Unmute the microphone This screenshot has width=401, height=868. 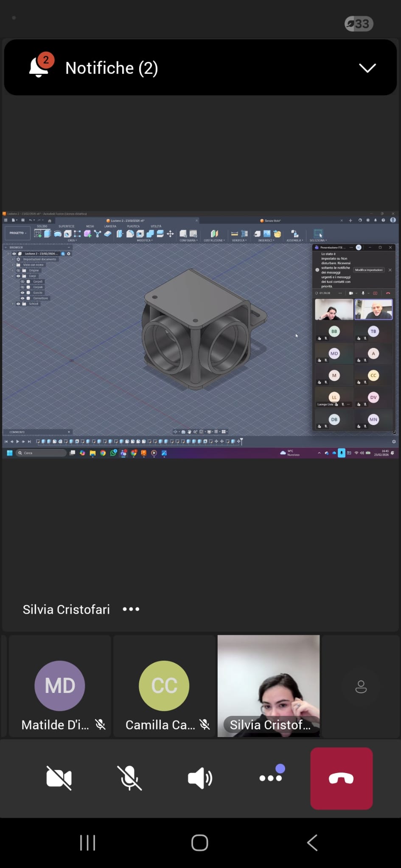[x=129, y=778]
